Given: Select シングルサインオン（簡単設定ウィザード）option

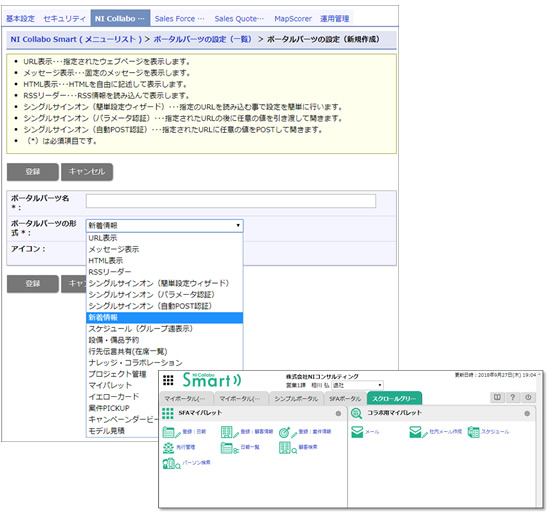Looking at the screenshot, I should point(164,283).
